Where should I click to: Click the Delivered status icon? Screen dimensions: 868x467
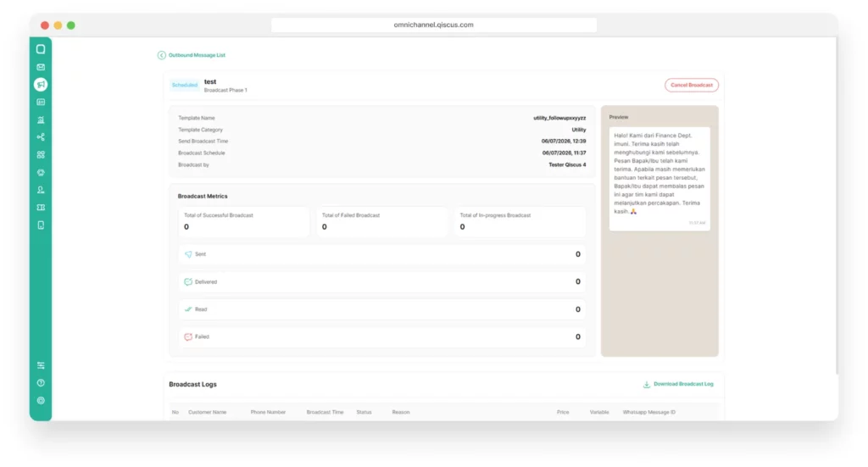coord(188,282)
